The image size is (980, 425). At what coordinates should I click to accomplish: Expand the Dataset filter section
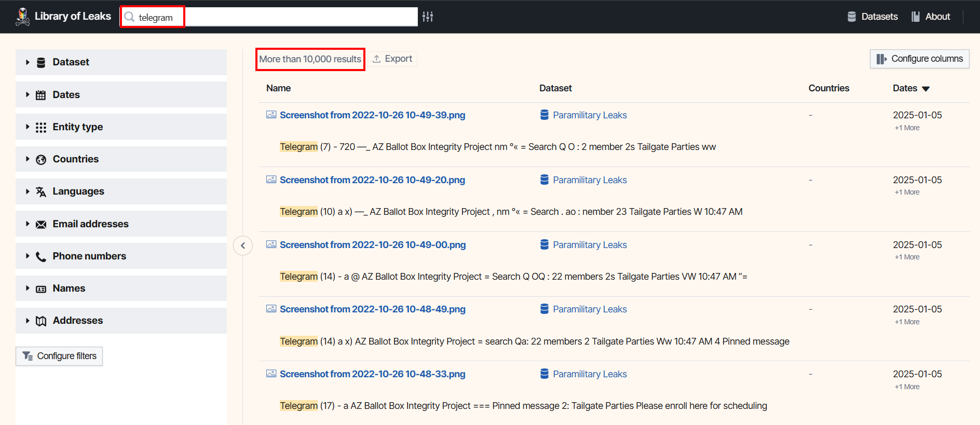coord(121,62)
